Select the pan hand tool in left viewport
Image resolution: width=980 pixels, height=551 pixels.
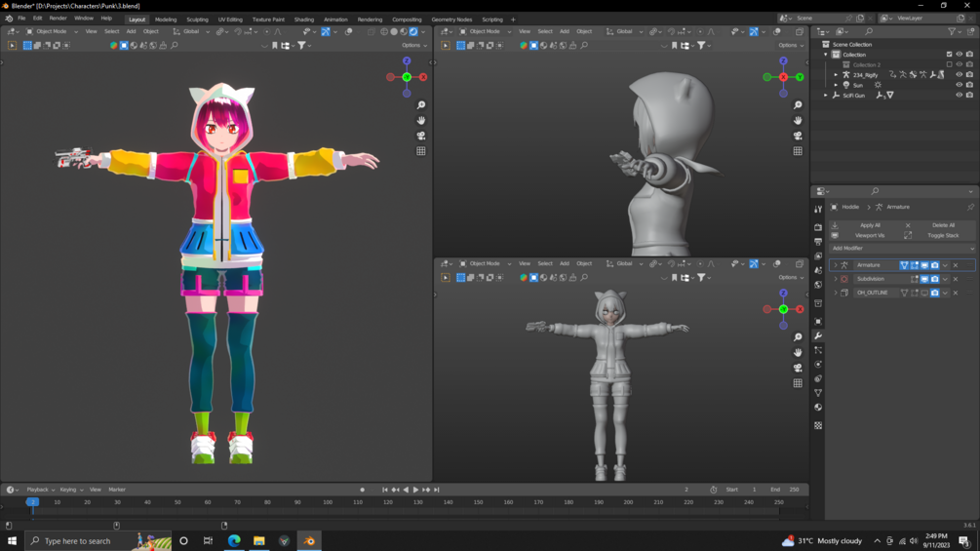click(421, 121)
